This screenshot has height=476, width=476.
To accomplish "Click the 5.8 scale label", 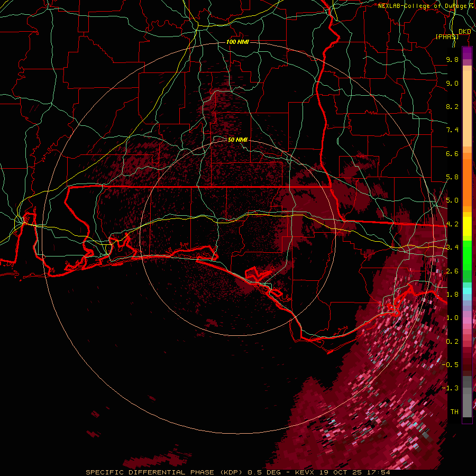I will click(452, 177).
